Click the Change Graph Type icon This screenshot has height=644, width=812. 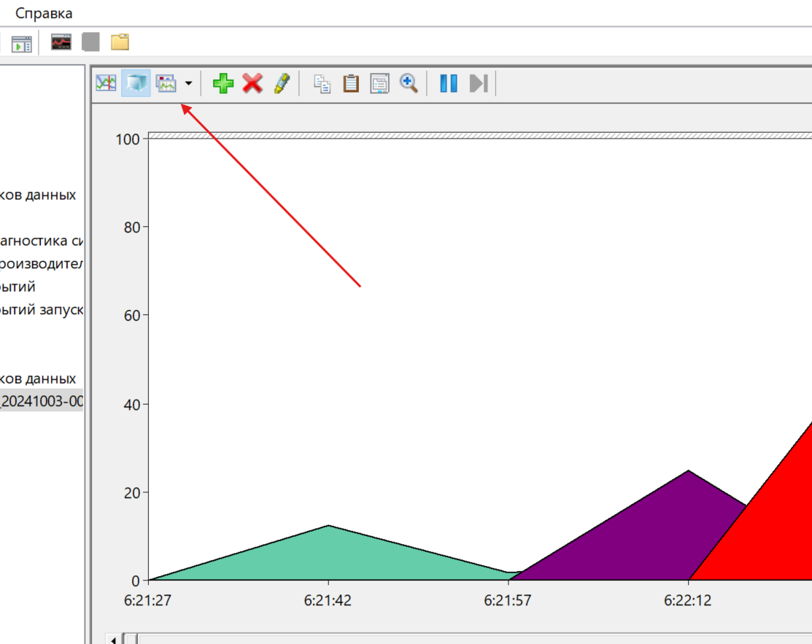pyautogui.click(x=167, y=83)
